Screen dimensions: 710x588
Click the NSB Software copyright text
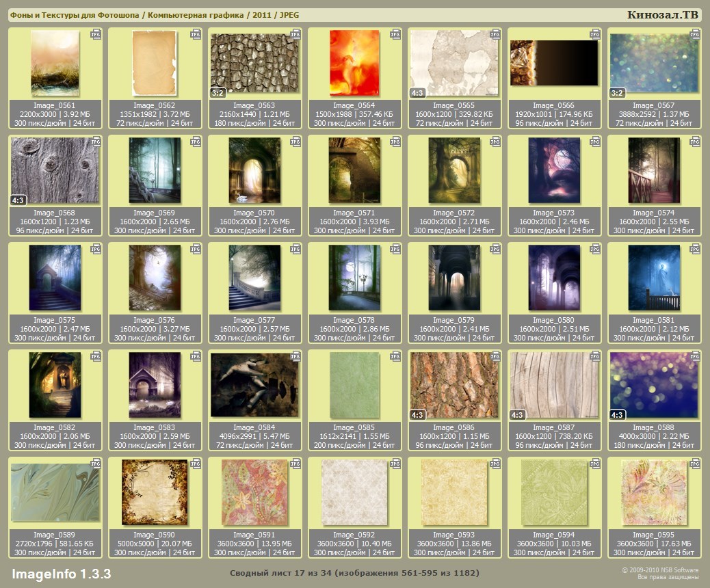[x=659, y=570]
